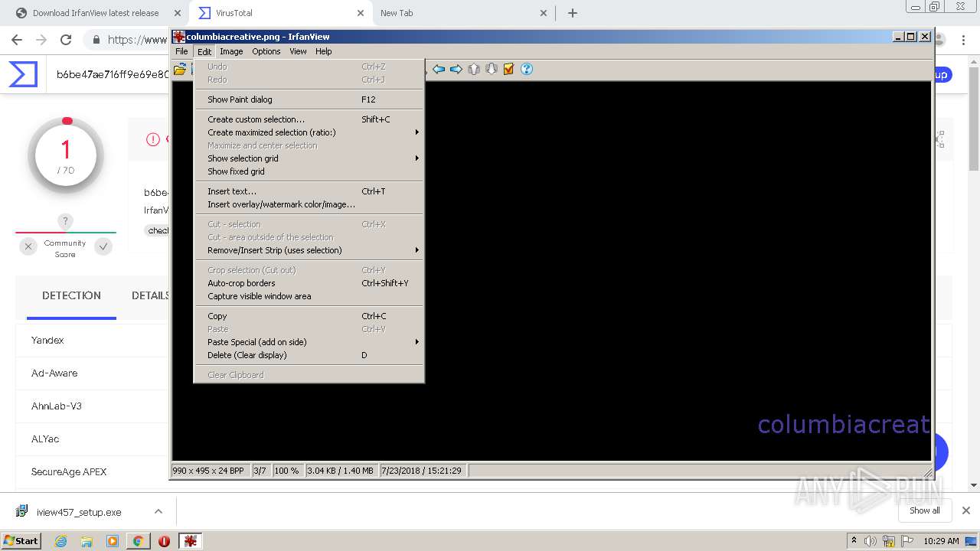The height and width of the screenshot is (551, 980).
Task: Click the volume speaker tray icon
Action: tap(871, 541)
